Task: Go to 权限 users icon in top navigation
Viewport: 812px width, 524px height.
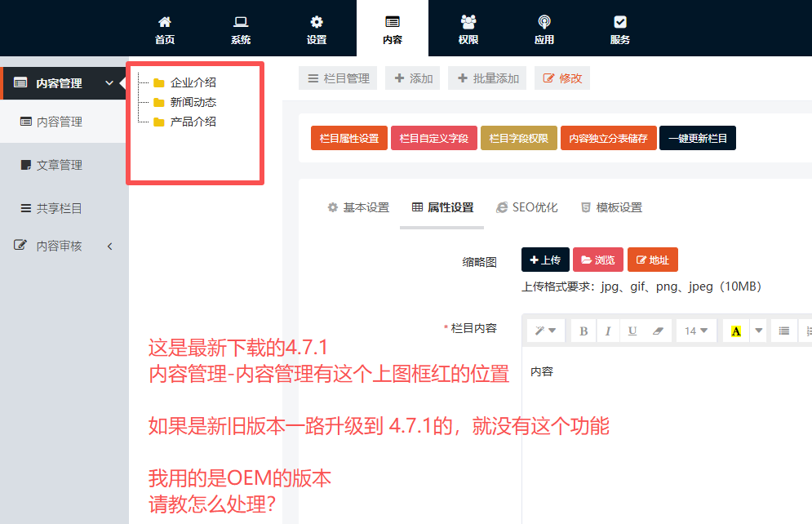Action: point(468,29)
